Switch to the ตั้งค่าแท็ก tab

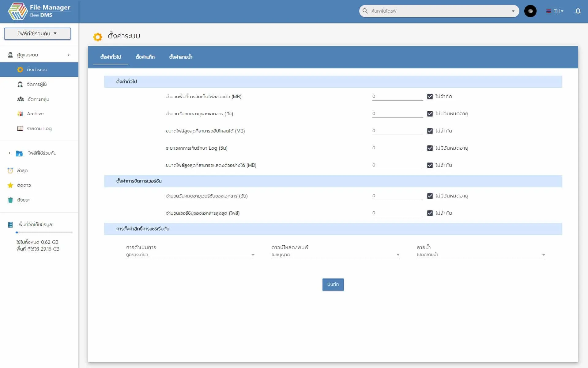click(x=145, y=57)
